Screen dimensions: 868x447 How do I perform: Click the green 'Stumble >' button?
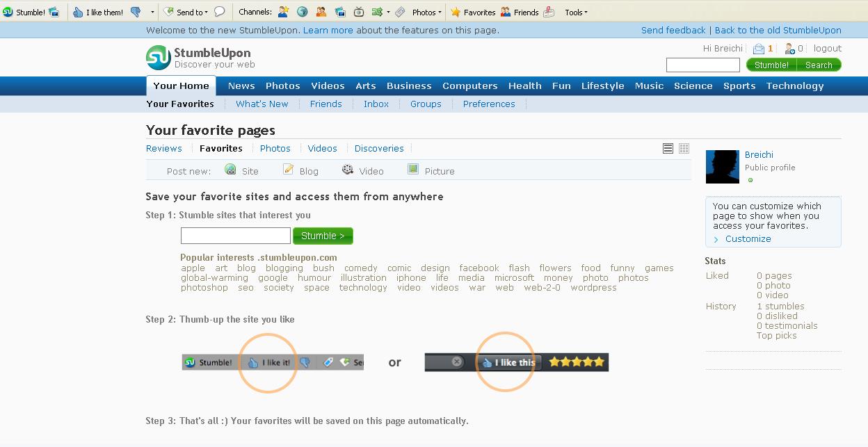point(323,236)
